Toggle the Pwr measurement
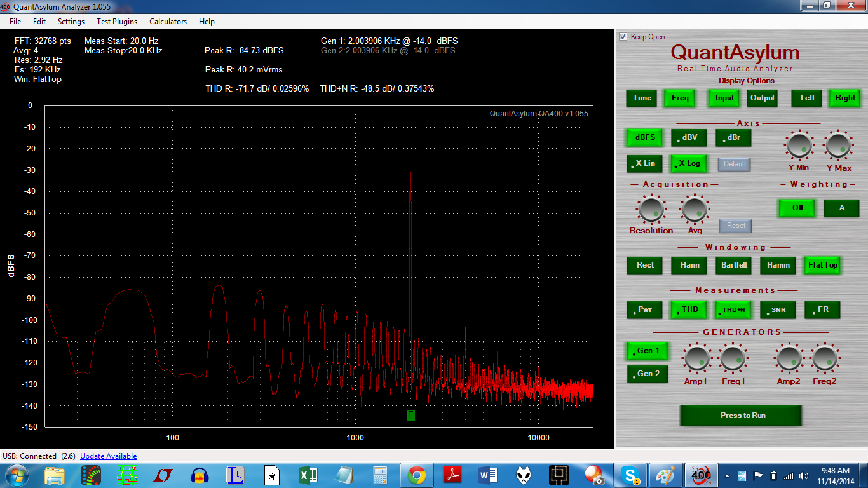The image size is (868, 488). tap(644, 309)
